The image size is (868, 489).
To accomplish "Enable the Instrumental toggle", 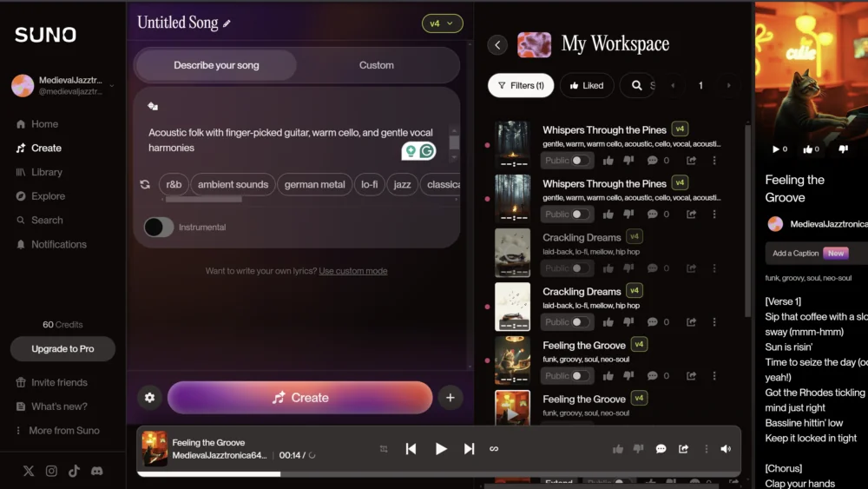I will [158, 228].
